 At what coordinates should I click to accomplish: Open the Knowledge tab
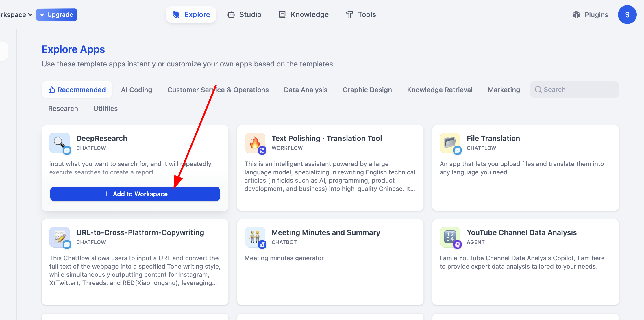tap(304, 15)
